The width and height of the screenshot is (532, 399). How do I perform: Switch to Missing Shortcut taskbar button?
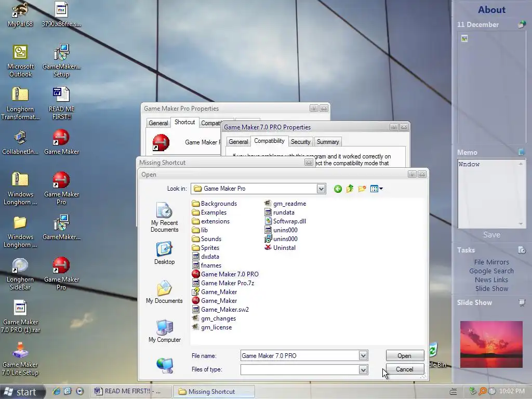214,392
